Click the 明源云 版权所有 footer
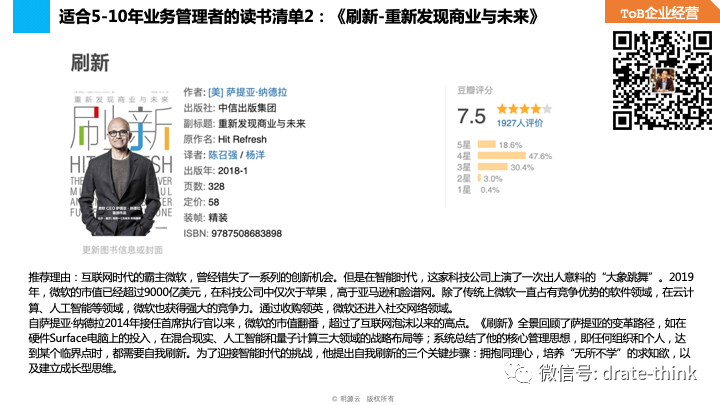Viewport: 720px width, 405px height. (363, 399)
